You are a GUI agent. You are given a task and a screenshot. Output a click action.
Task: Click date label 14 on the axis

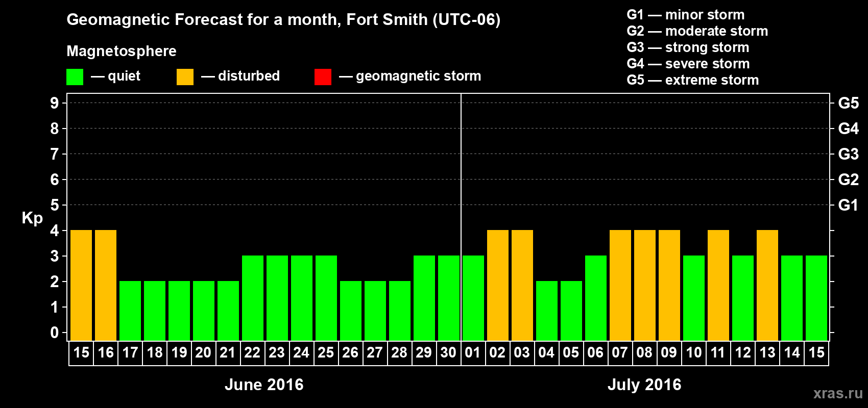click(x=792, y=353)
